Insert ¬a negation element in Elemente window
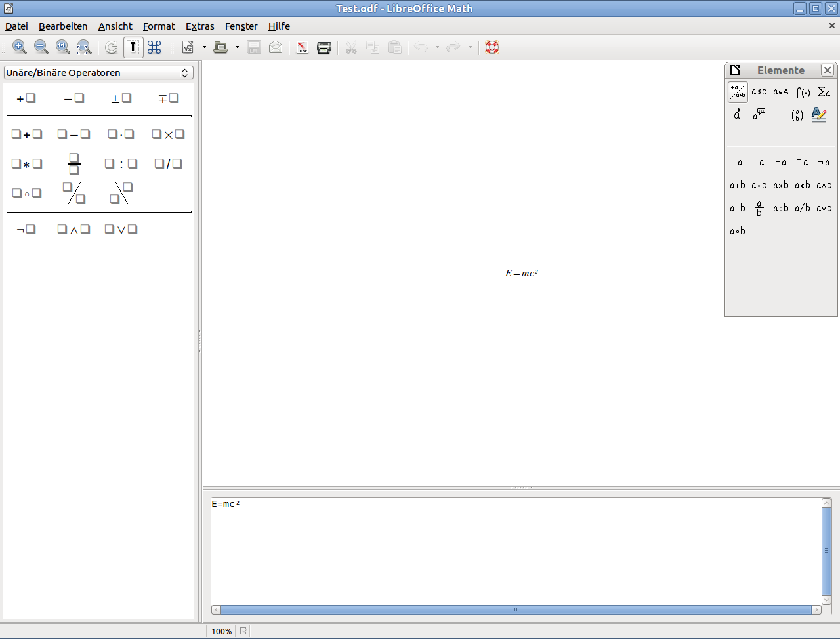 (824, 163)
